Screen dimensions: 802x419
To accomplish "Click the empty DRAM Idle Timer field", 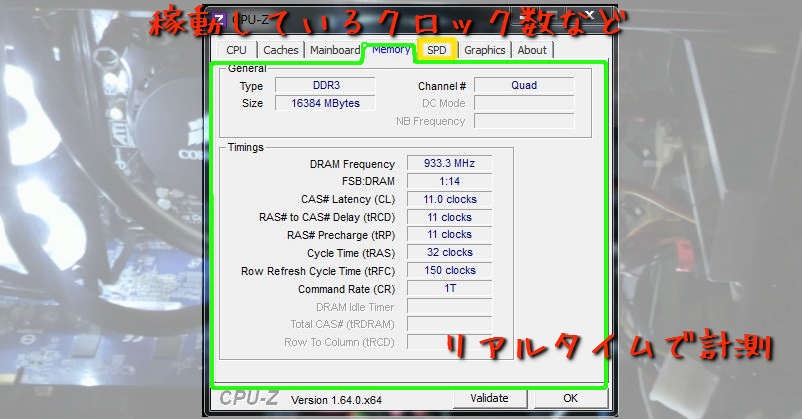I will pos(449,306).
